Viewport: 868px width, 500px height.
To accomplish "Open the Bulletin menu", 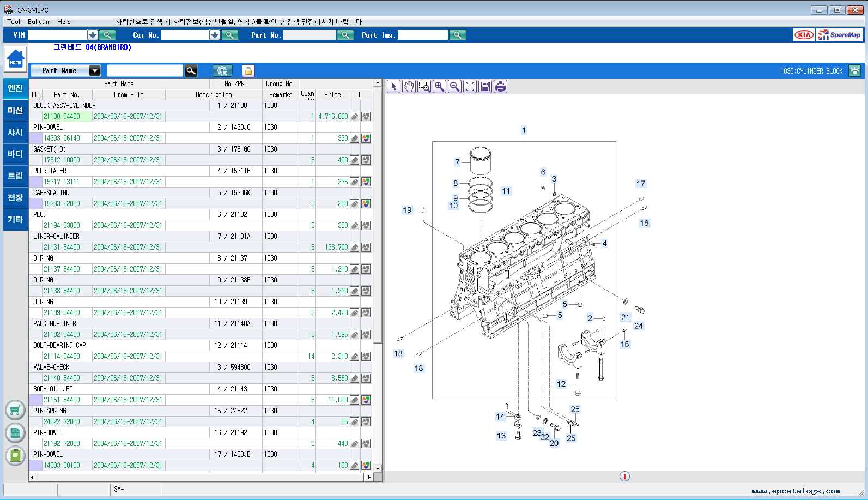I will click(x=39, y=22).
